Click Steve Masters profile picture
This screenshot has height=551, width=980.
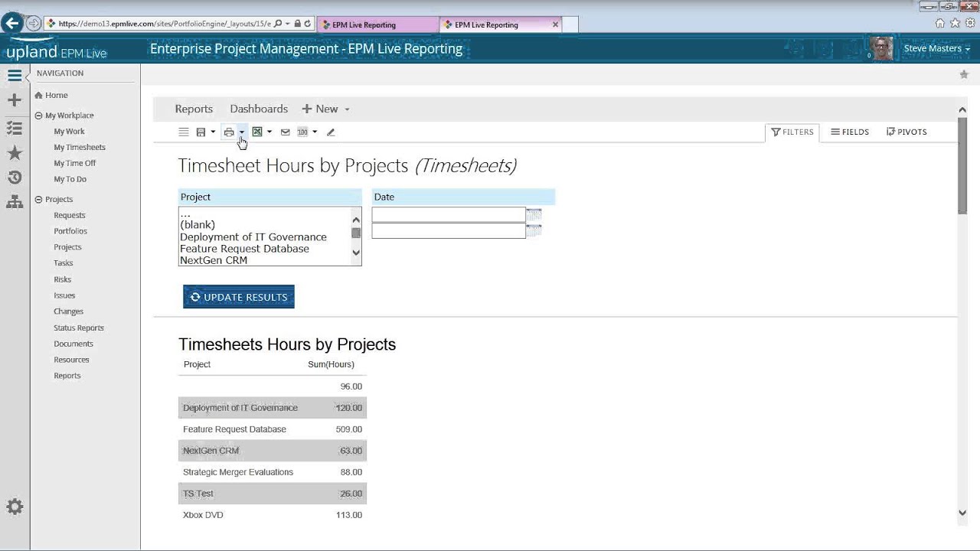tap(882, 48)
